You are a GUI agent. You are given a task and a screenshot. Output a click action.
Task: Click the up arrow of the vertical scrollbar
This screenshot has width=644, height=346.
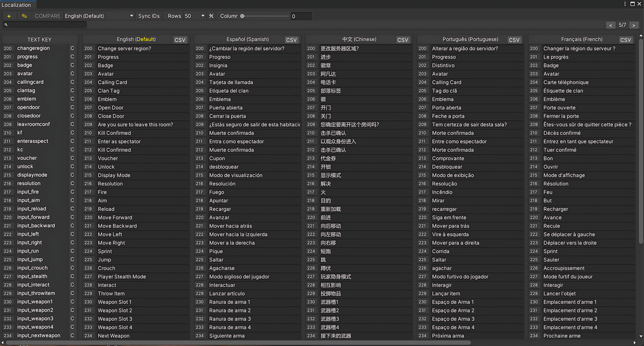point(641,37)
